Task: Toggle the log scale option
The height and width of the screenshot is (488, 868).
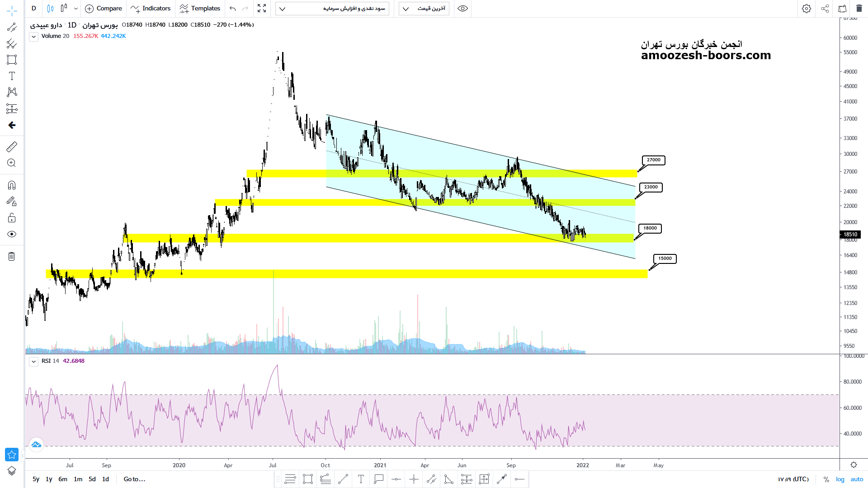Action: tap(840, 479)
